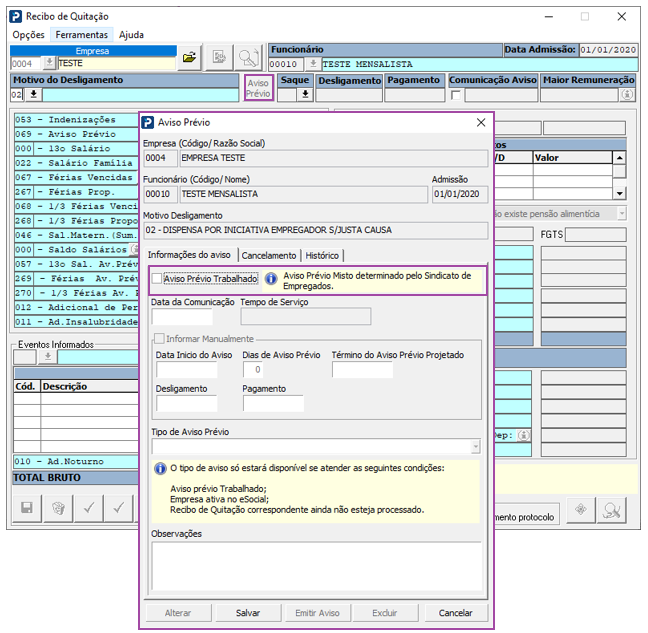Click the Emitir Aviso button
Image resolution: width=648 pixels, height=633 pixels.
pyautogui.click(x=317, y=613)
